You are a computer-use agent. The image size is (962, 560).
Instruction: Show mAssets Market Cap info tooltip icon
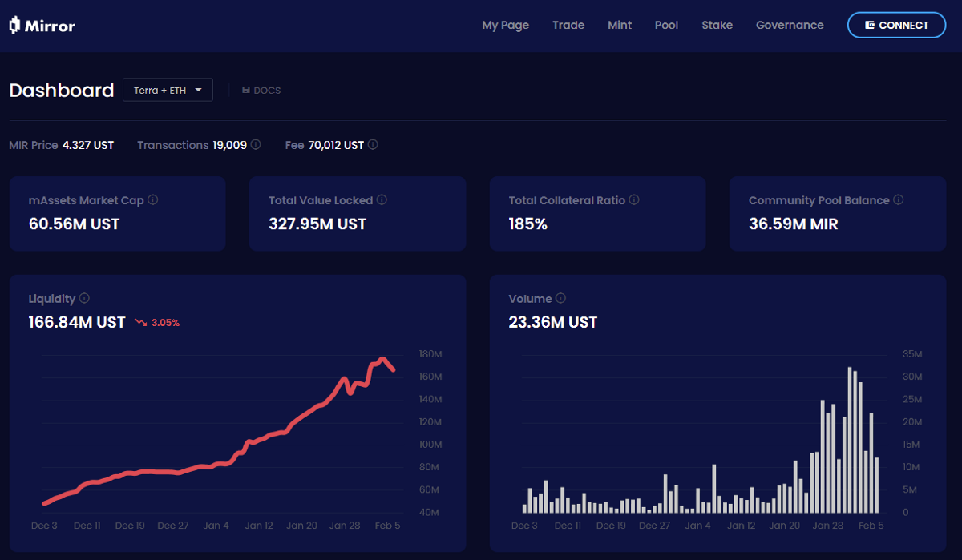coord(153,199)
